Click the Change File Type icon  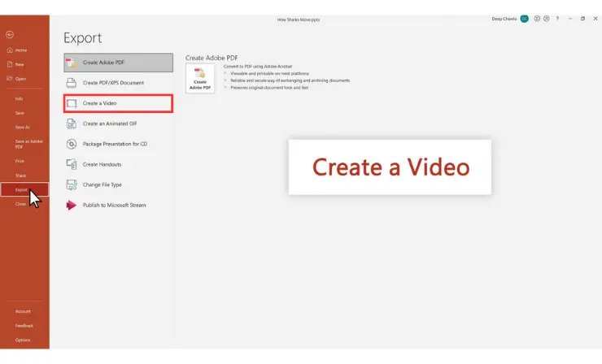point(72,184)
